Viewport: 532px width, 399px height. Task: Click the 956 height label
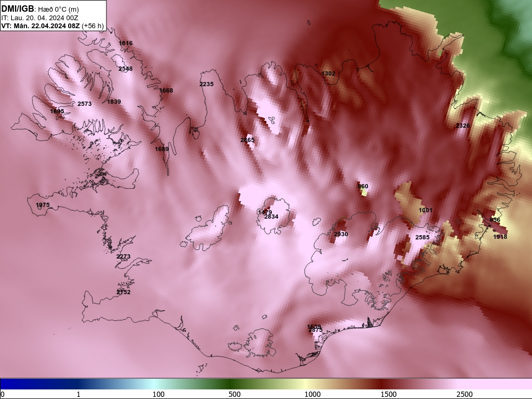coord(495,220)
